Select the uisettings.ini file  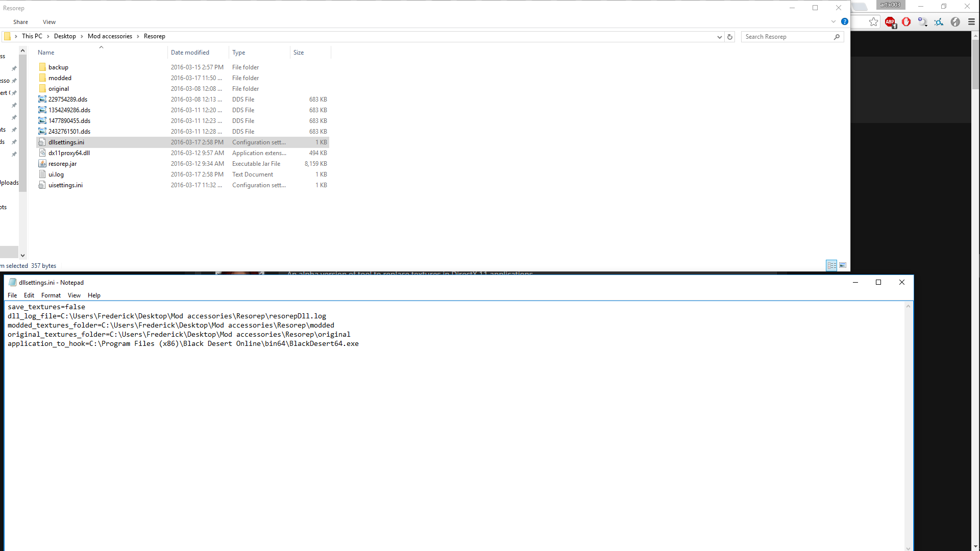click(x=65, y=185)
